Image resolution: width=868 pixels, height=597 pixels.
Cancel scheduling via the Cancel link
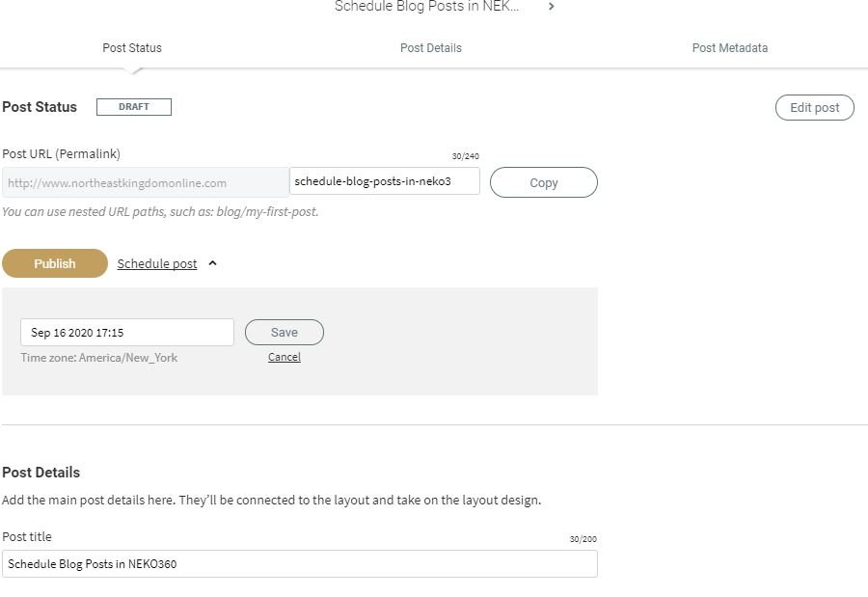click(284, 357)
